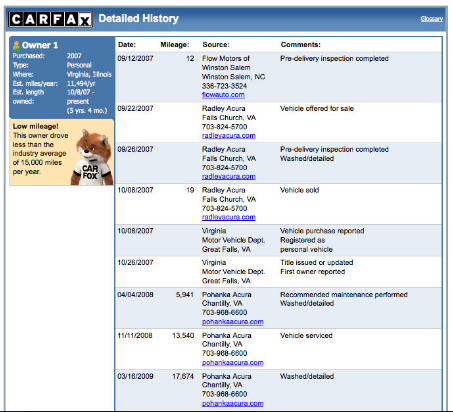
Task: Open pohankaacura.com link in 04/04/2008 row
Action: click(233, 322)
